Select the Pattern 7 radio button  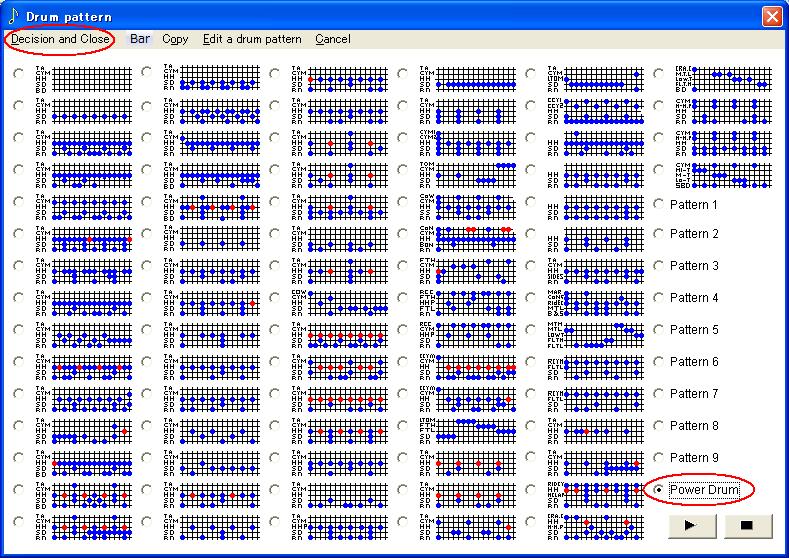pos(658,394)
